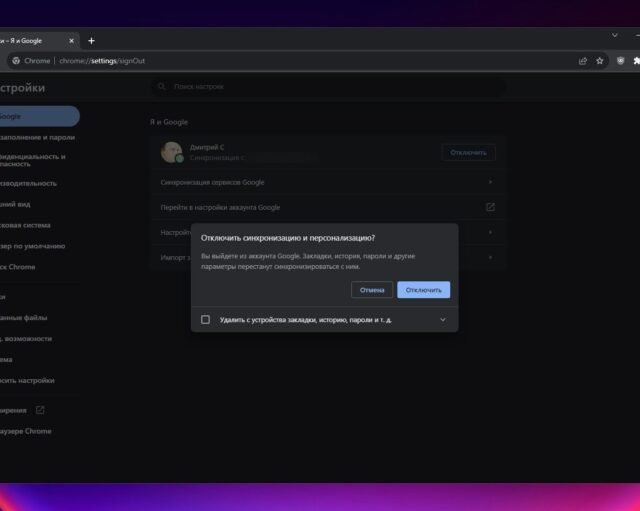Screen dimensions: 640x511
Task: Confirm with the blue Отключить button in dialog
Action: [x=424, y=290]
